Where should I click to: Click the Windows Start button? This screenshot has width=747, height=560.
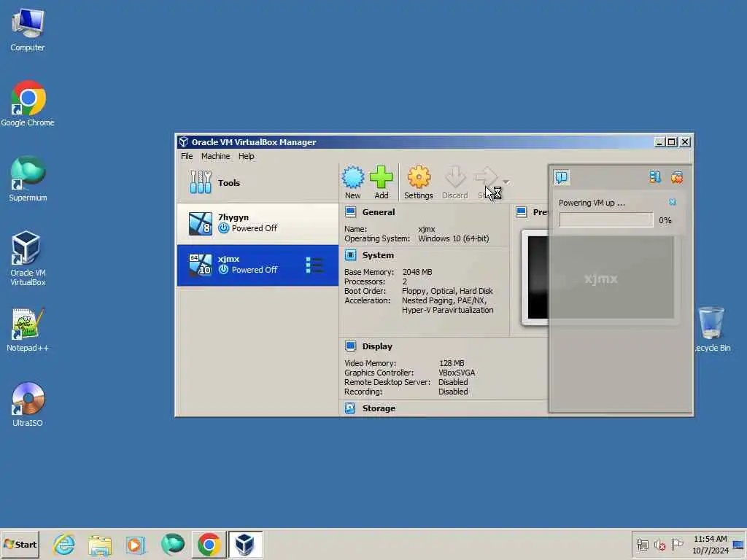20,544
